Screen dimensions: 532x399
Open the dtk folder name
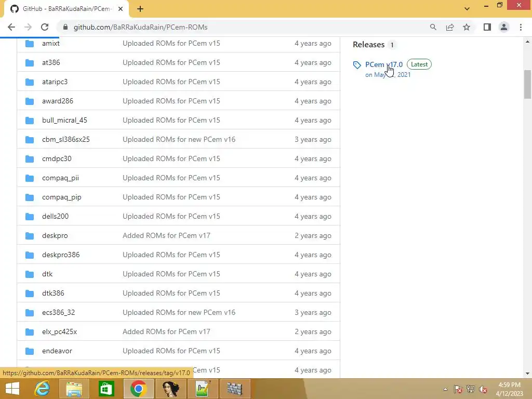click(x=47, y=274)
